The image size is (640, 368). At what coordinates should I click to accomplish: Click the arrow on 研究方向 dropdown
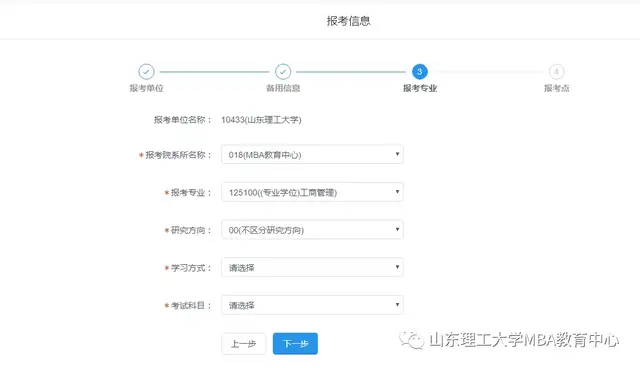[x=397, y=229]
